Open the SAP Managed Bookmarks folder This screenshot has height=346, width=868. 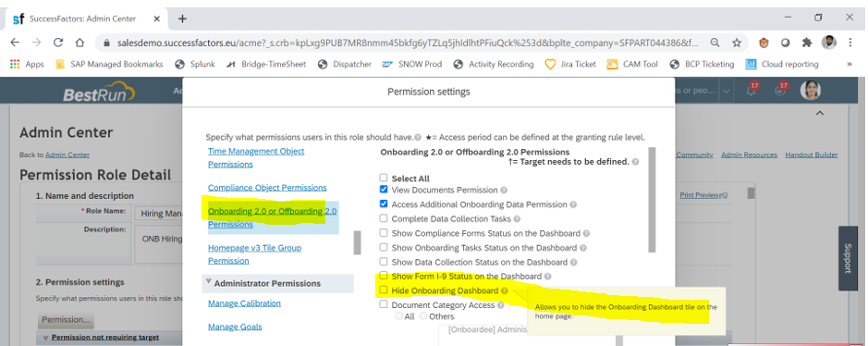(110, 64)
